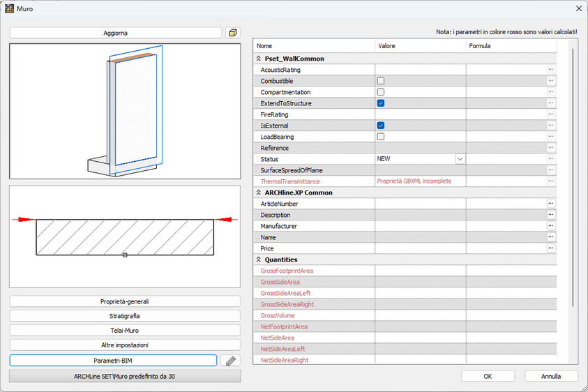
Task: Open the ellipsis button in the ArticleNumber row
Action: tap(550, 203)
